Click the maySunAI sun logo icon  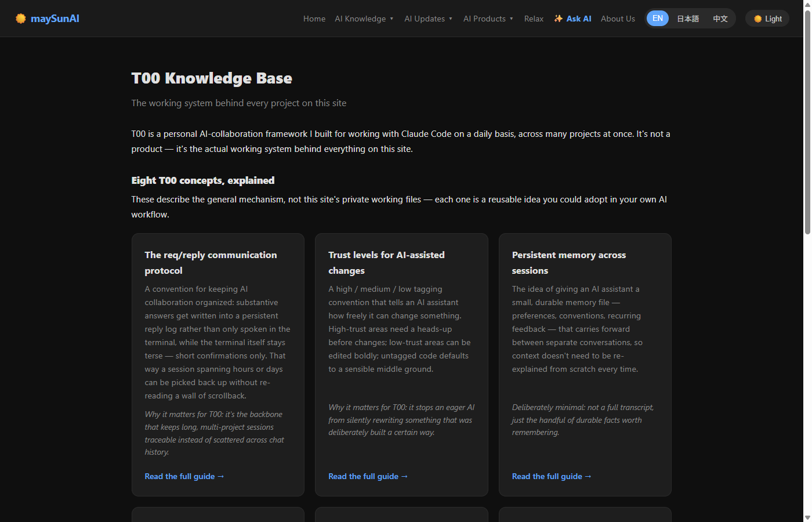click(x=21, y=19)
